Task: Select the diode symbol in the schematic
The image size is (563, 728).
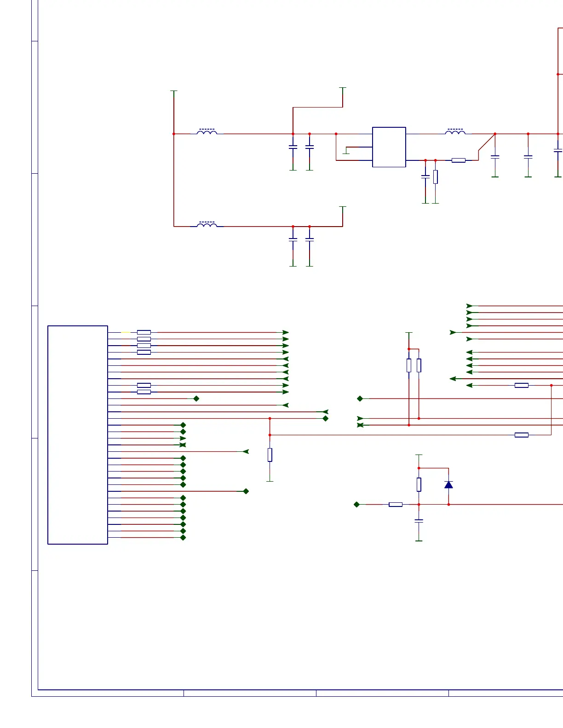Action: click(x=448, y=484)
